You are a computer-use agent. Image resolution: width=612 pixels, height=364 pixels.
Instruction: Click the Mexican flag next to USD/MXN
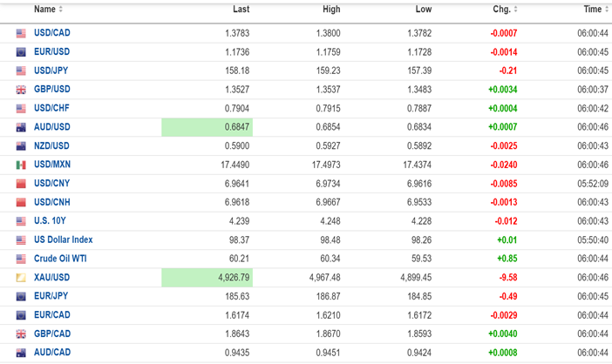click(x=21, y=165)
